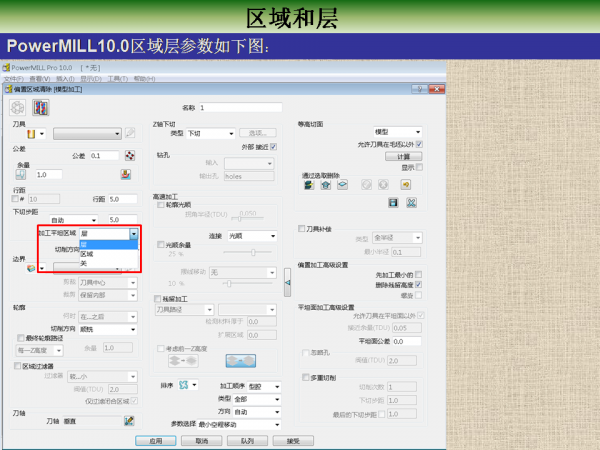The height and width of the screenshot is (450, 600).
Task: Open the 查看(V) menu
Action: pos(40,78)
